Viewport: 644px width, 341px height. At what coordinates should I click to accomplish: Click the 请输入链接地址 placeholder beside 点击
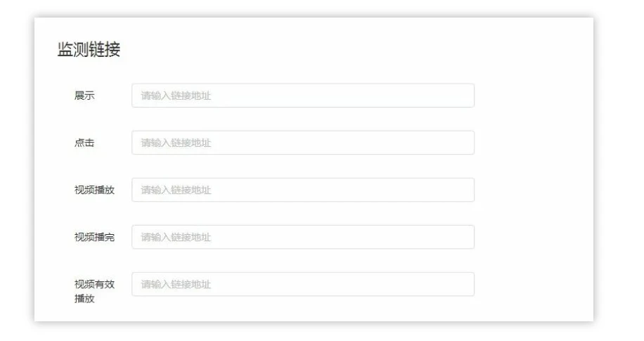point(176,143)
